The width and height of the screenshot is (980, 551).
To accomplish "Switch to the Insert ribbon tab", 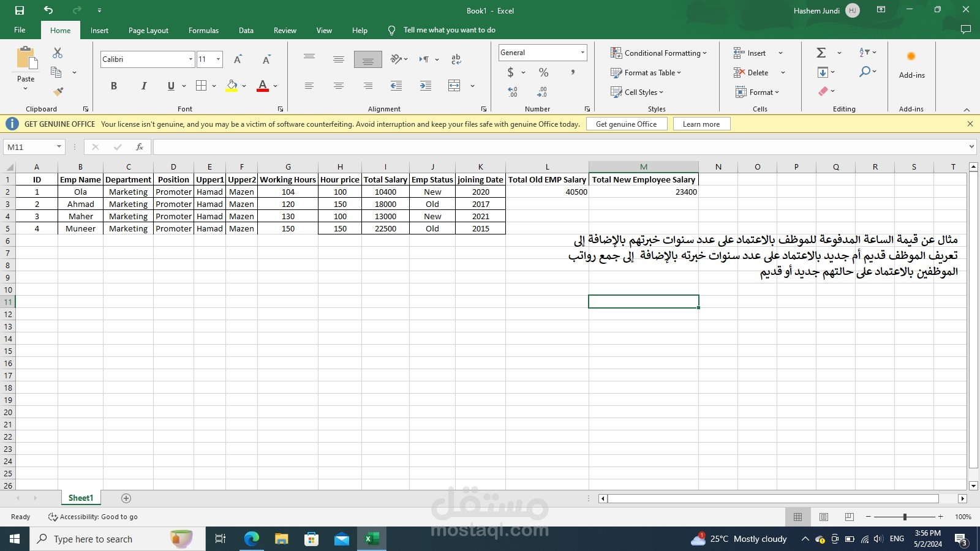I will tap(99, 31).
